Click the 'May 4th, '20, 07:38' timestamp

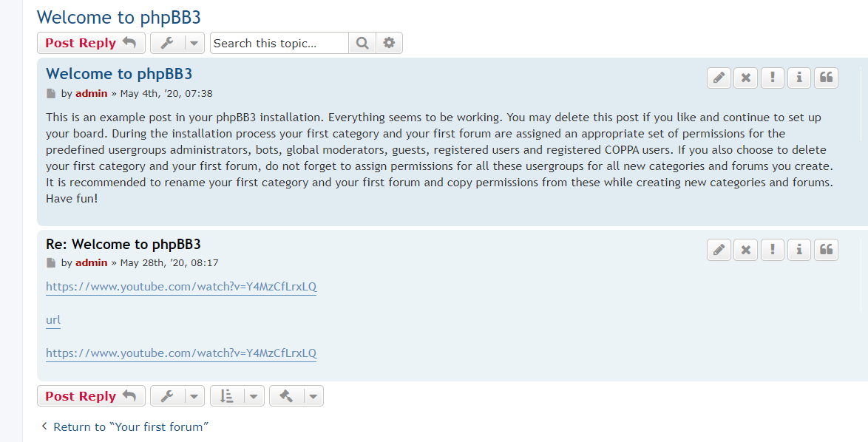pyautogui.click(x=166, y=93)
